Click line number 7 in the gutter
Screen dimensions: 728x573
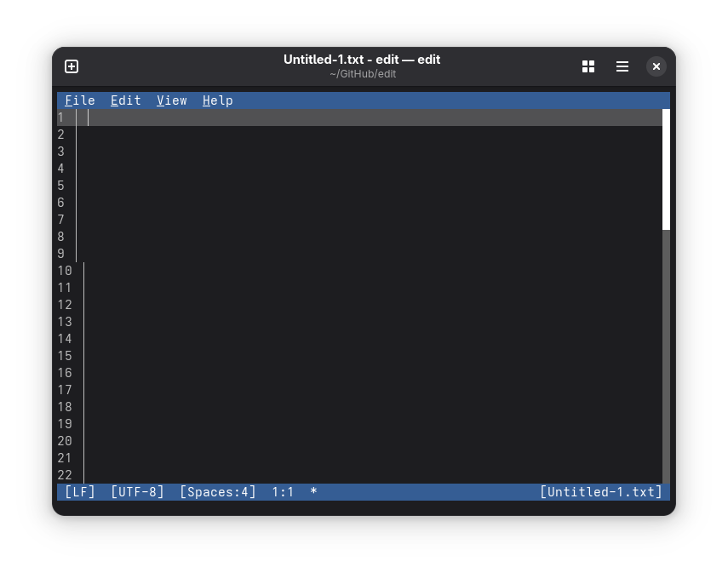(60, 220)
